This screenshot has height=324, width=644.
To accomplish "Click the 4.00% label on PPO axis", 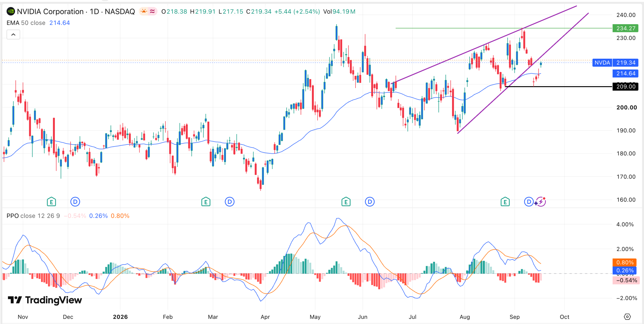I will [x=625, y=224].
